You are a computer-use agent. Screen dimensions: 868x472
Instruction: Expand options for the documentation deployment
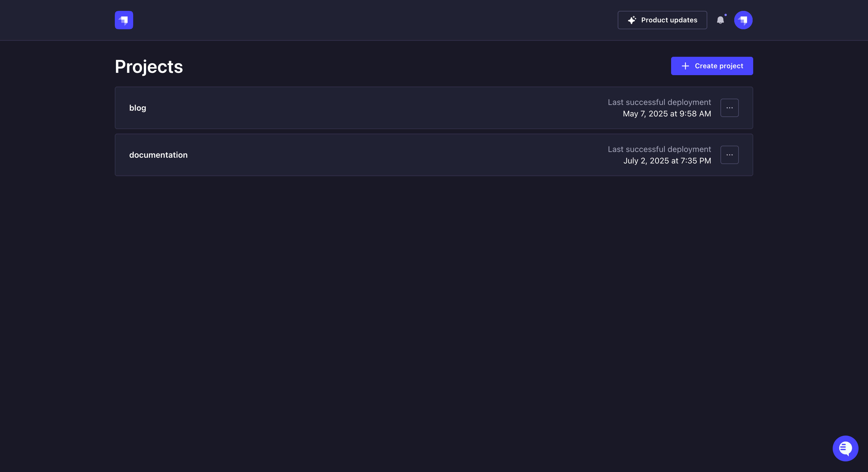[729, 155]
